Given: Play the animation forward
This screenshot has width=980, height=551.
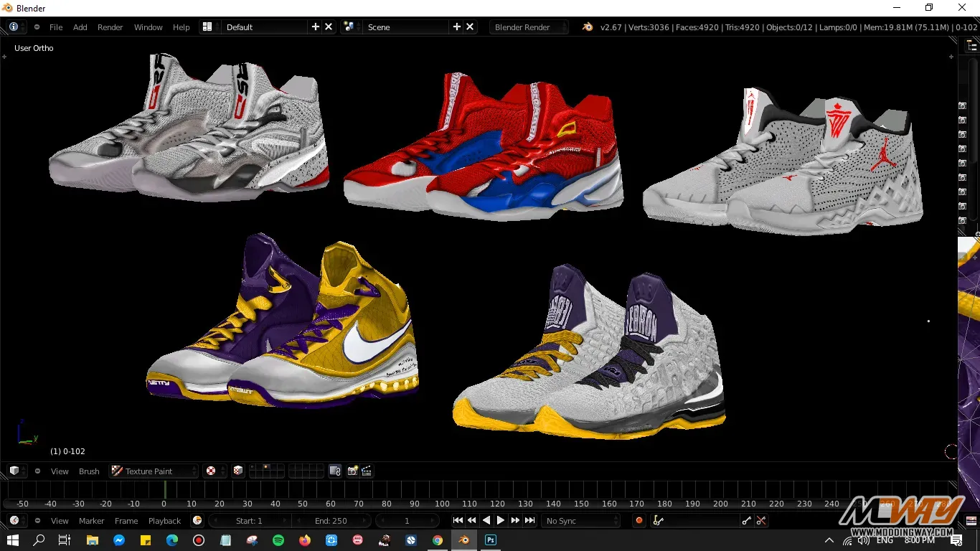Looking at the screenshot, I should (501, 521).
